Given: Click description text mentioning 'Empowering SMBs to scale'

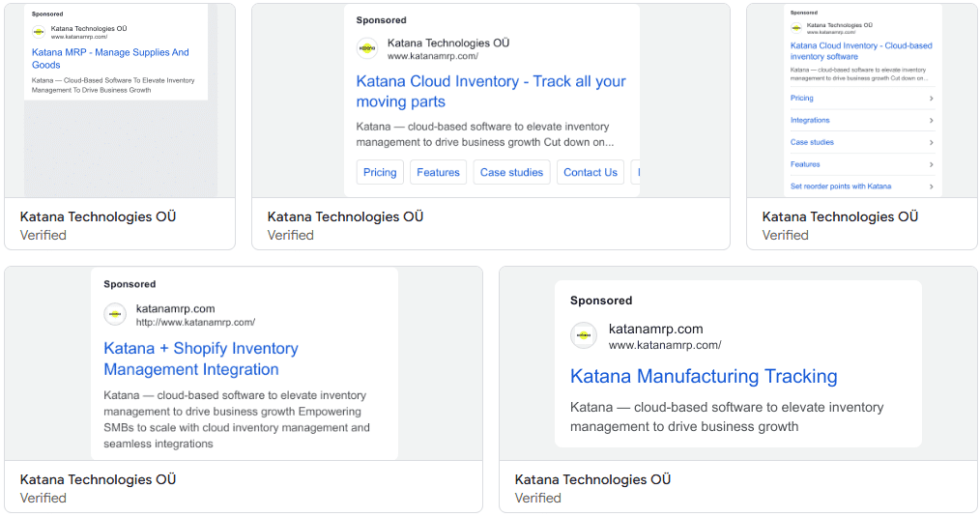Looking at the screenshot, I should pos(237,419).
